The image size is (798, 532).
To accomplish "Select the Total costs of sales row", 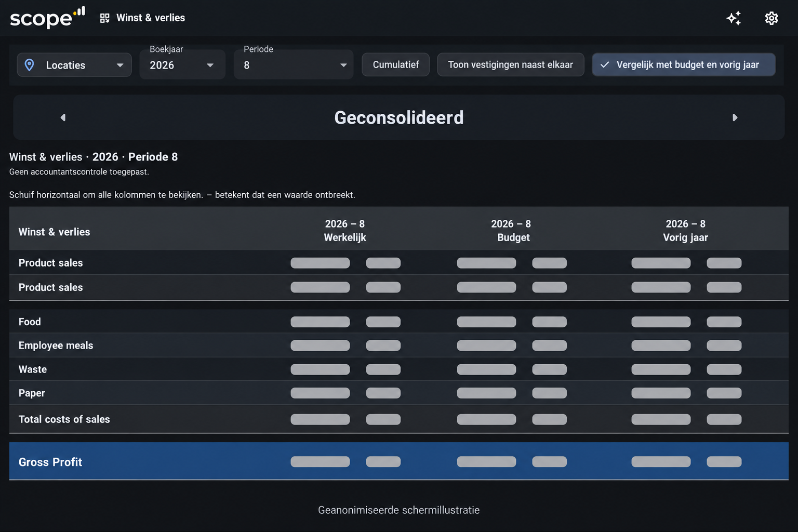I will [399, 419].
